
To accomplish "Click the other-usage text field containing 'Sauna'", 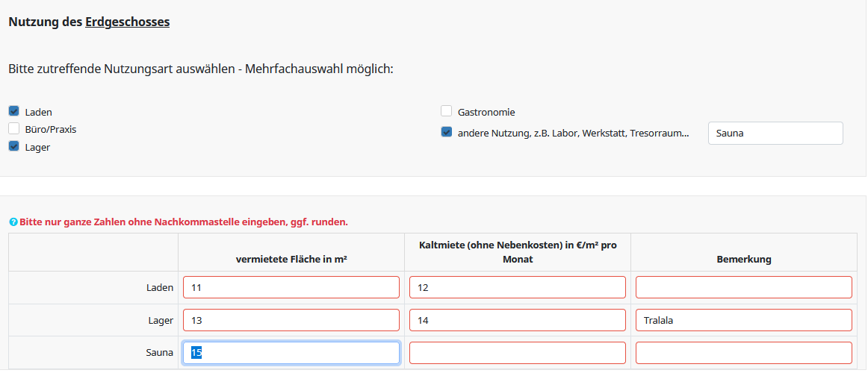I will pyautogui.click(x=775, y=134).
